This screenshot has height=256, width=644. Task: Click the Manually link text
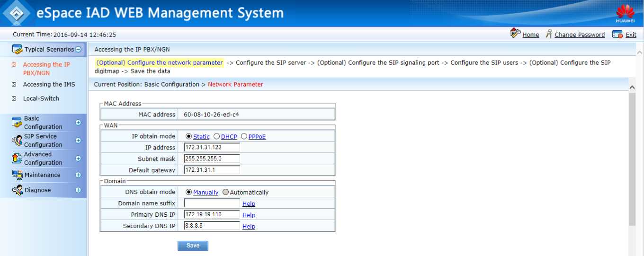206,193
